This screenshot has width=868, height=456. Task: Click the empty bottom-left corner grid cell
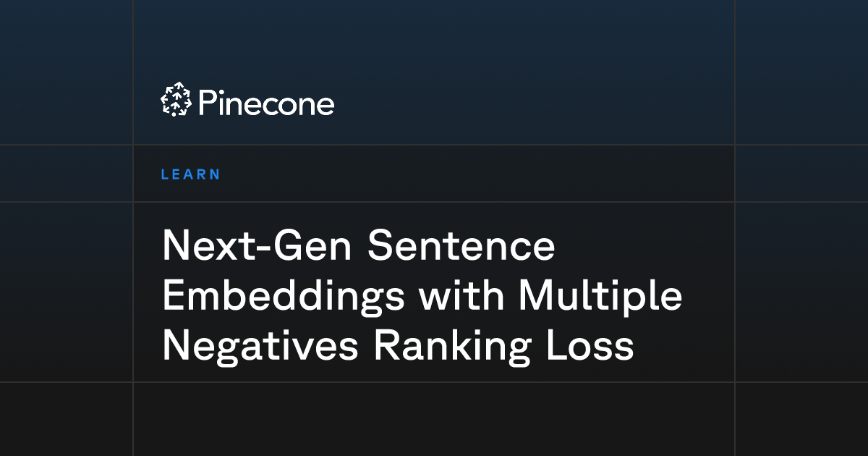tap(66, 418)
